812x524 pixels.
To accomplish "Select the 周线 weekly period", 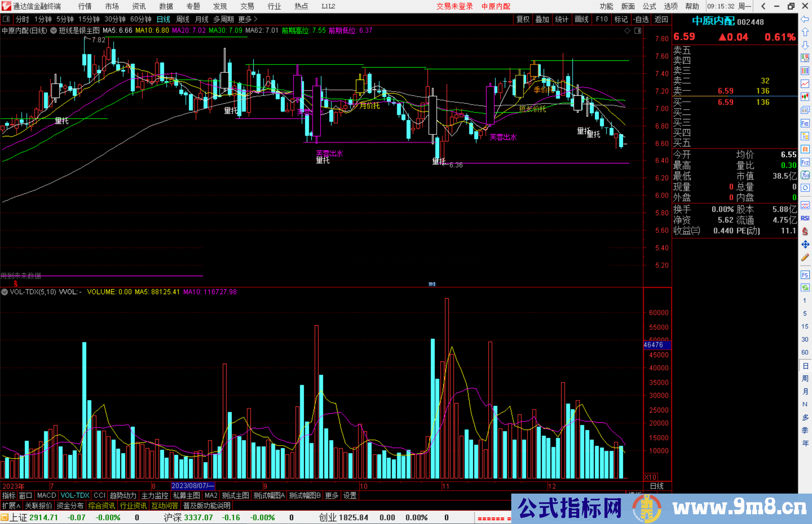I will pos(183,19).
